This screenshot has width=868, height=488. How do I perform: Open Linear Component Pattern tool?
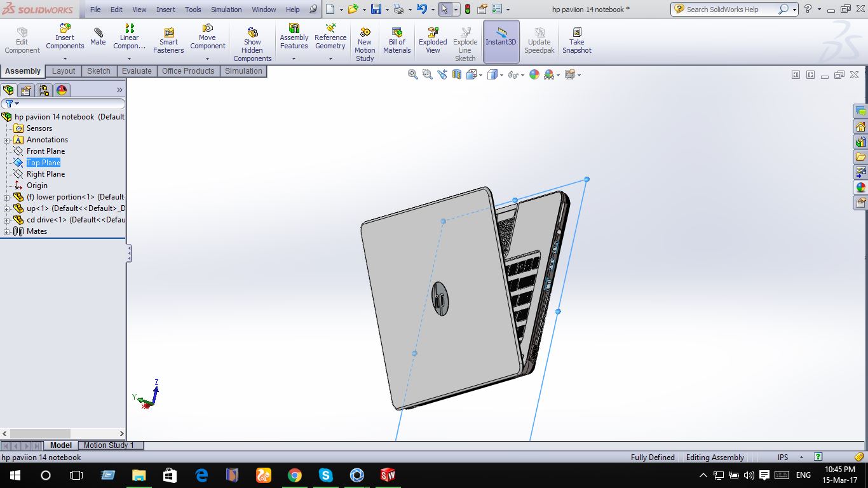130,37
